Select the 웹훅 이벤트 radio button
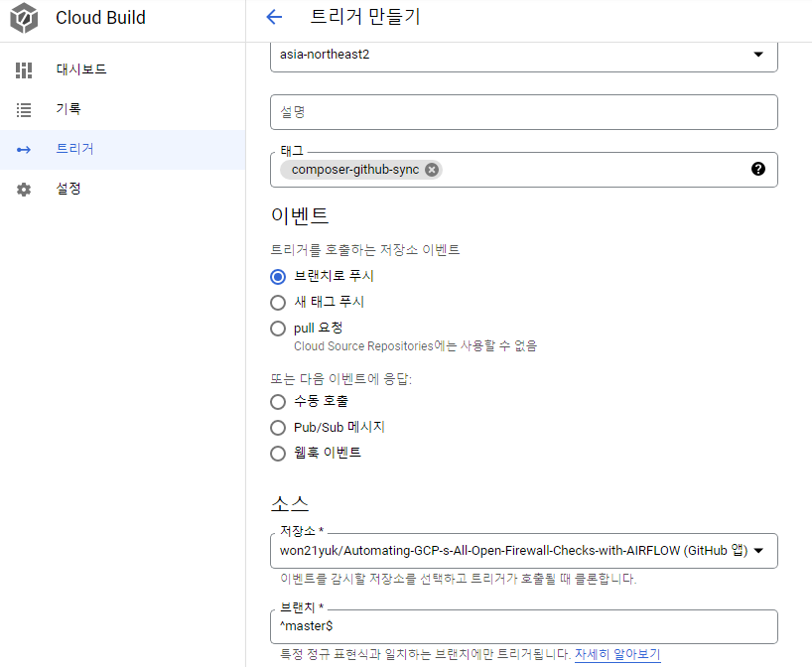 pos(278,453)
